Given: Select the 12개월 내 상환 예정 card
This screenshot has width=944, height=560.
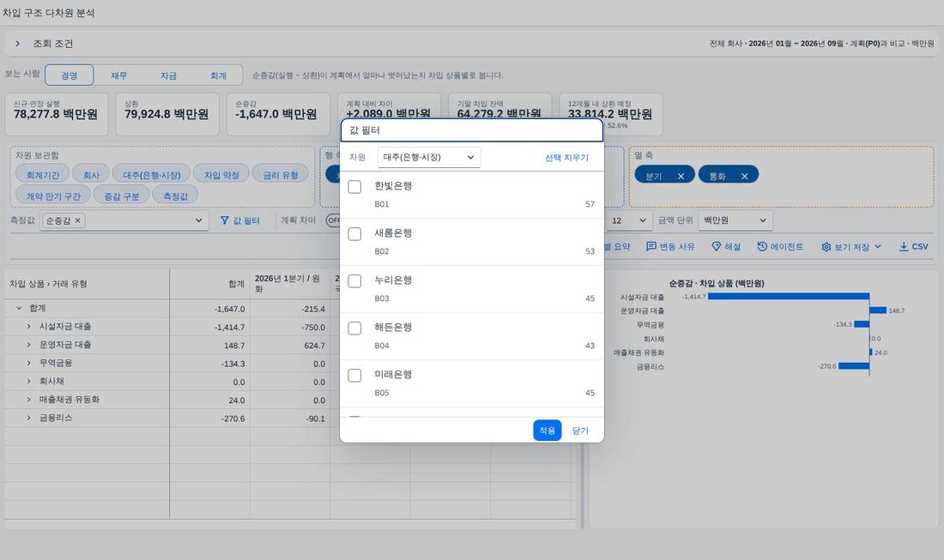Looking at the screenshot, I should tap(611, 114).
